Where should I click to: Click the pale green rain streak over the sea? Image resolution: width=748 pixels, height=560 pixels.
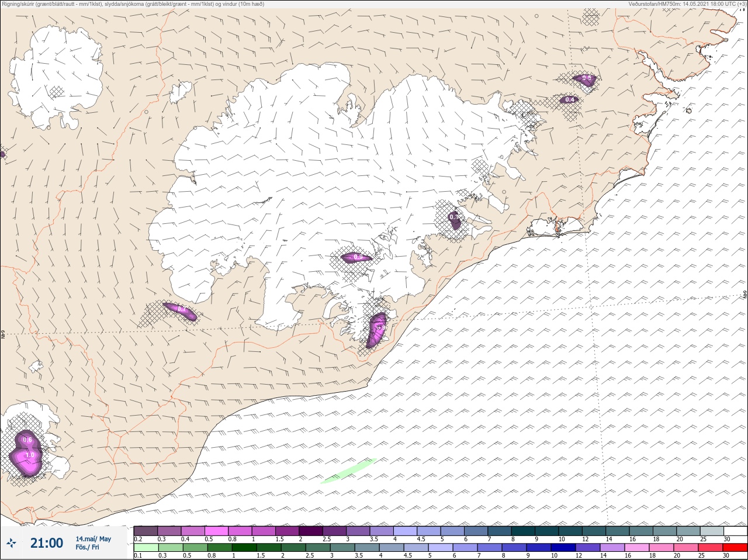(348, 471)
